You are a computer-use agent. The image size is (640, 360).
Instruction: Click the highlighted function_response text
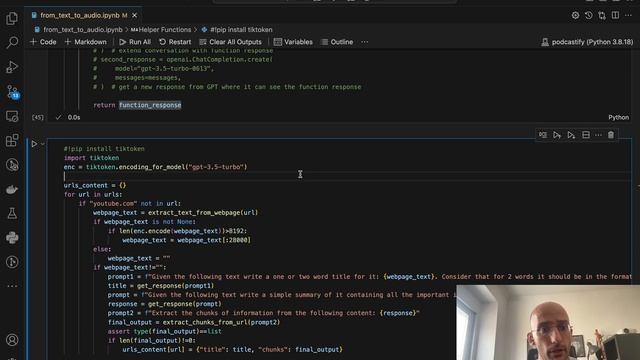click(x=150, y=105)
